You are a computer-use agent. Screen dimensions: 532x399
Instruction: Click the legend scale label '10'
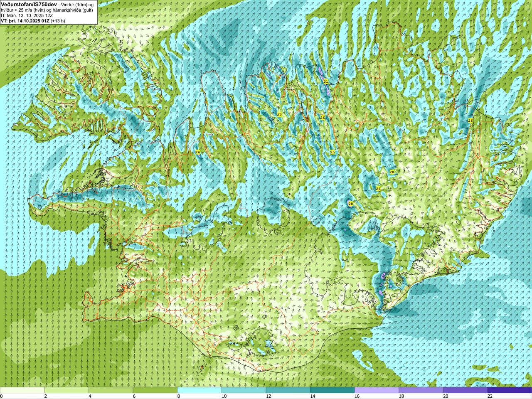[224, 396]
